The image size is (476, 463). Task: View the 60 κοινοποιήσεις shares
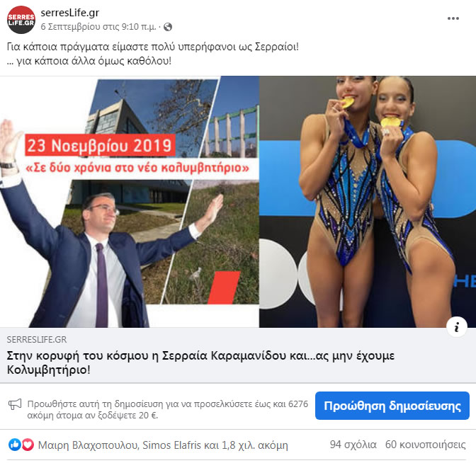(425, 445)
